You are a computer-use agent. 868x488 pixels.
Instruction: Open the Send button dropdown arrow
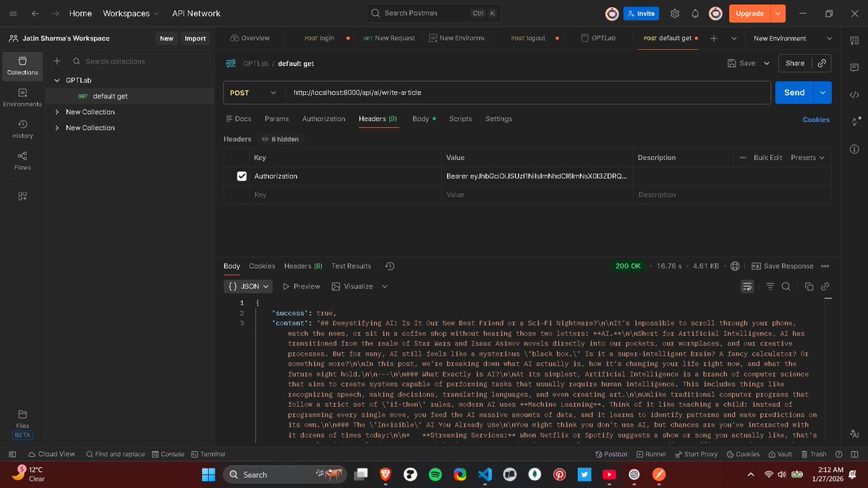822,93
